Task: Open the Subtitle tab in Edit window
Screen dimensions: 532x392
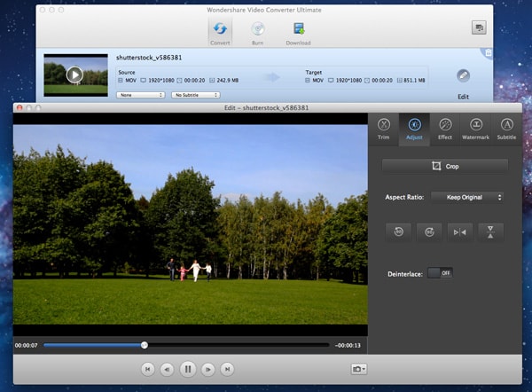Action: [506, 129]
